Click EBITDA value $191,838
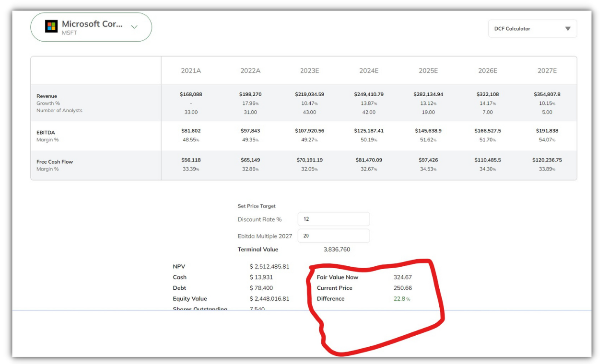 pos(547,131)
